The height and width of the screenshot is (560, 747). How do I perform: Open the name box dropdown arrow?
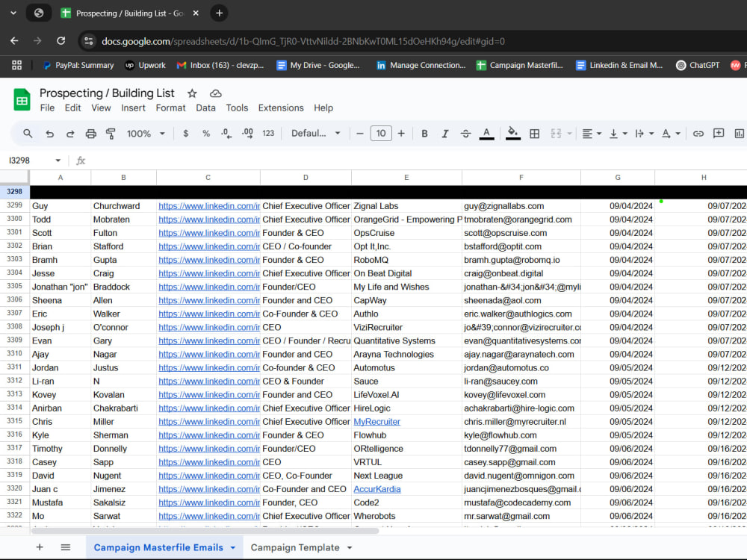point(58,161)
